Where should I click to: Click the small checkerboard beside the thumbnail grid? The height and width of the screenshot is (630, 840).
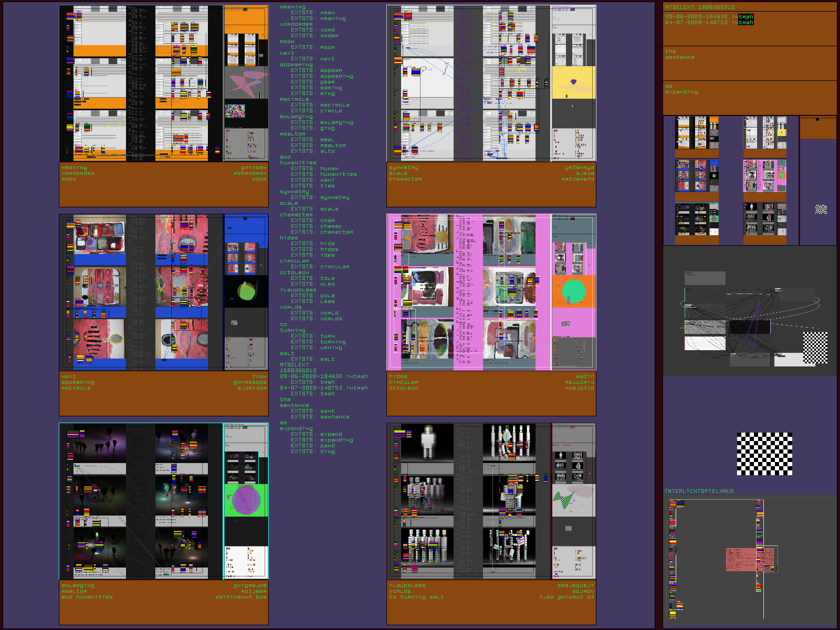click(821, 209)
